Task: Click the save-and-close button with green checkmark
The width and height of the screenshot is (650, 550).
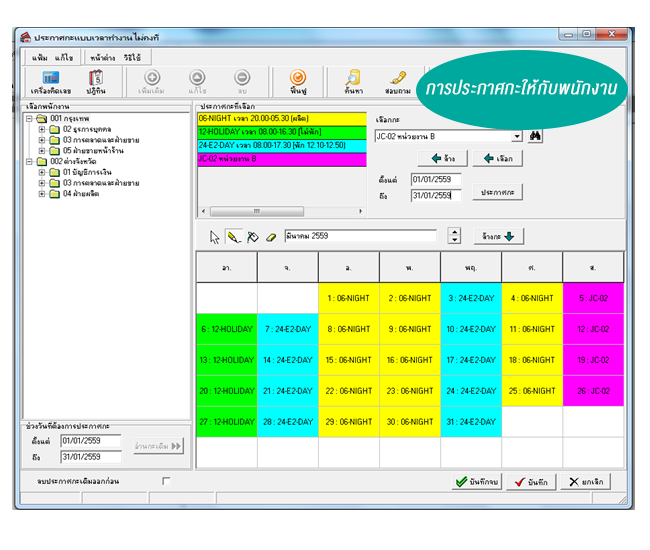Action: tap(475, 481)
